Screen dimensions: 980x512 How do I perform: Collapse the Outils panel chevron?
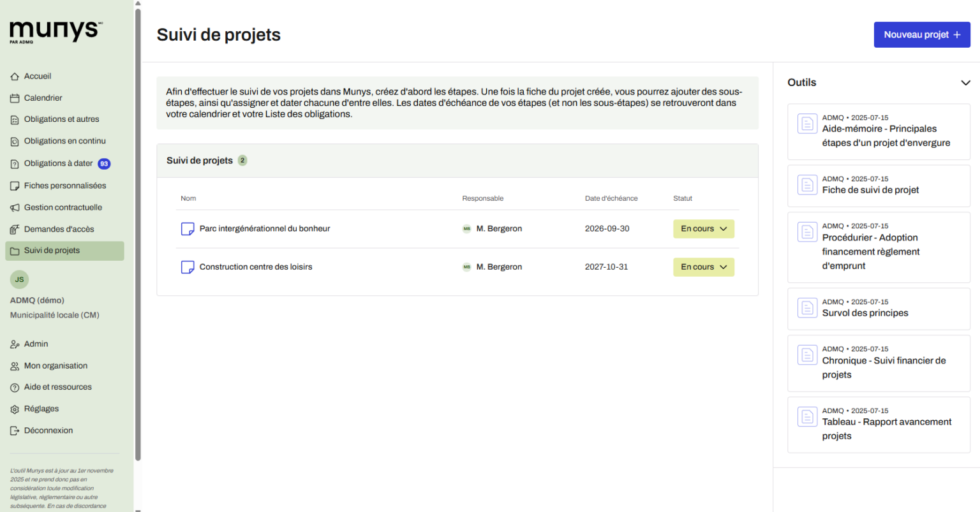coord(965,83)
